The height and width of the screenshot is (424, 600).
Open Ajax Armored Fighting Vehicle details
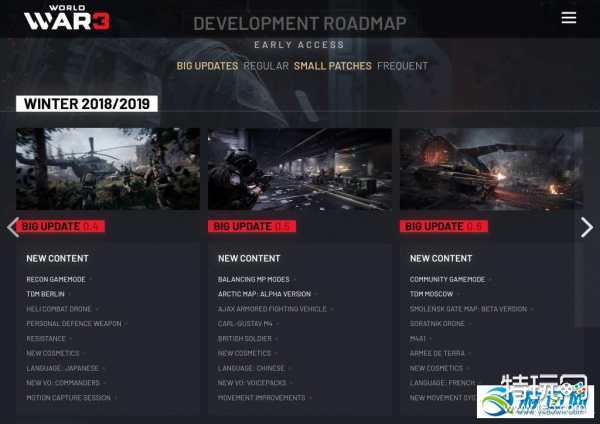coord(272,309)
